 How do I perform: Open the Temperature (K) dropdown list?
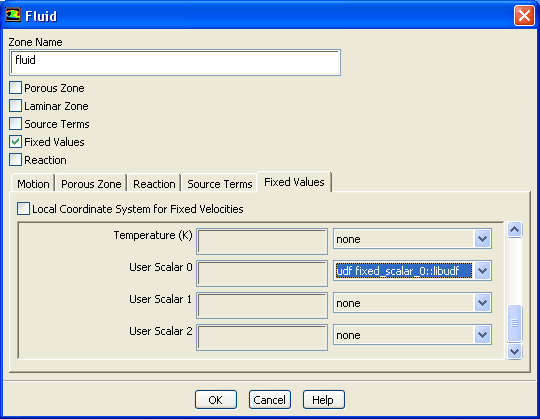[482, 239]
